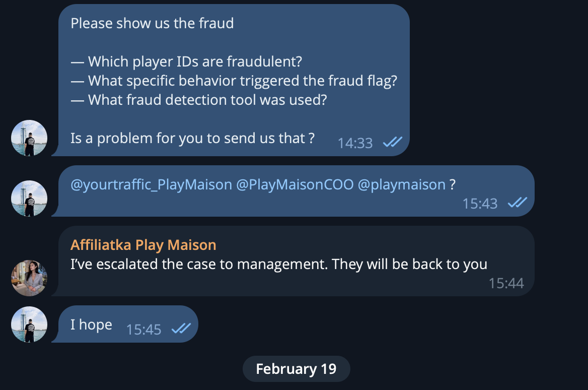The width and height of the screenshot is (588, 390).
Task: Click the avatar beside the 14:33 message
Action: pyautogui.click(x=29, y=138)
